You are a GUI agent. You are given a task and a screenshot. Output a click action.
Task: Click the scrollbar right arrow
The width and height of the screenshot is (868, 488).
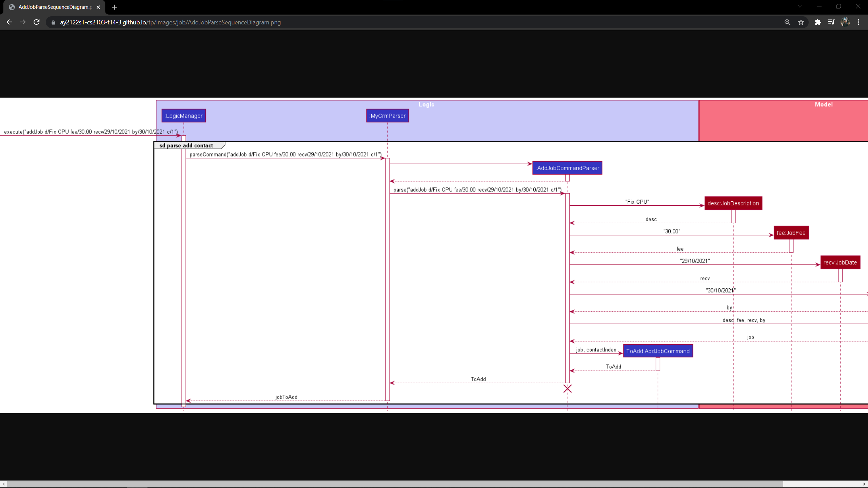(x=864, y=484)
